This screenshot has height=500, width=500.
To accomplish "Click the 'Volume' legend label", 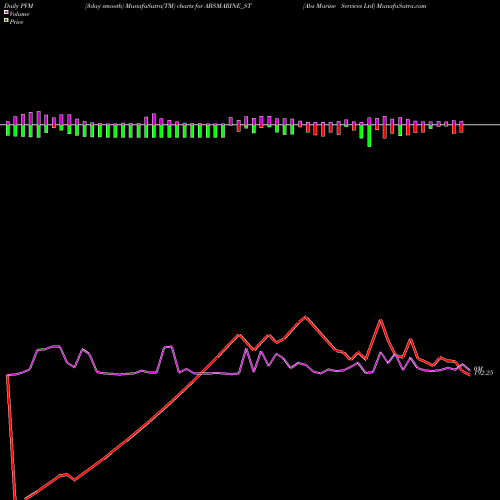I will (x=19, y=14).
